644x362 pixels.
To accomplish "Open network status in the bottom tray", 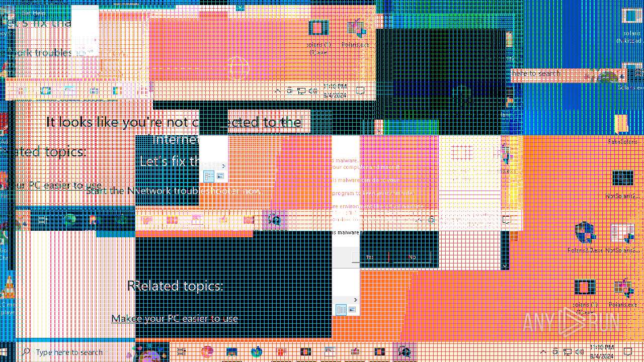I will coord(567,352).
